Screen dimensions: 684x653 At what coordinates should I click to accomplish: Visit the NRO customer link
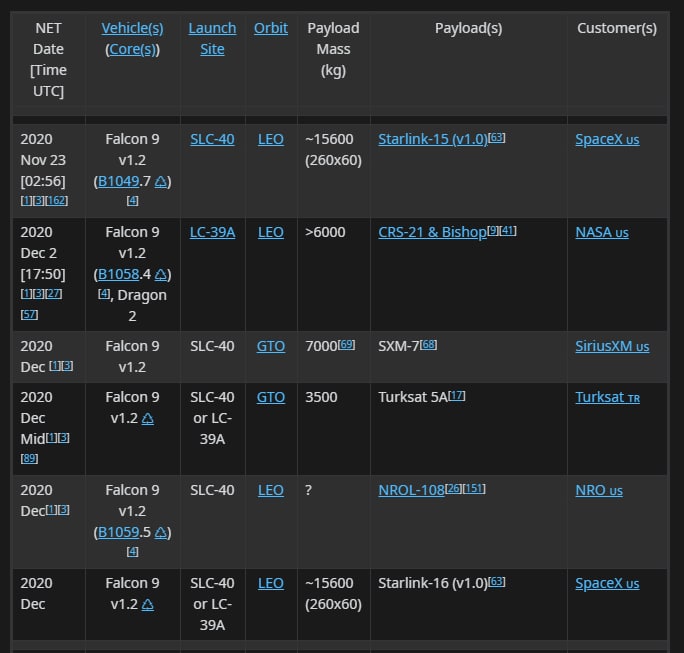[x=599, y=490]
